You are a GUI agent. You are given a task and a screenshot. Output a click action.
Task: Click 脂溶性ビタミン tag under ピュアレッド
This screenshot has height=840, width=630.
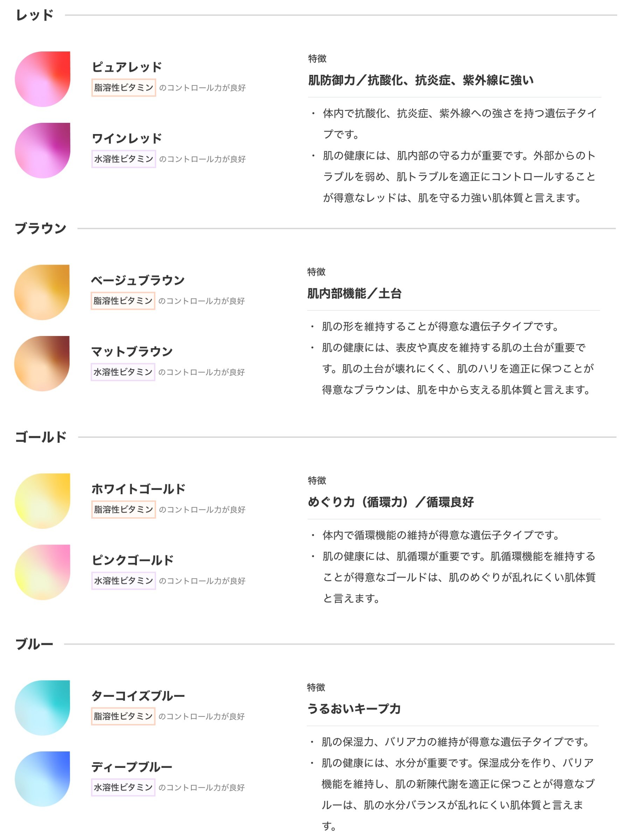point(124,88)
